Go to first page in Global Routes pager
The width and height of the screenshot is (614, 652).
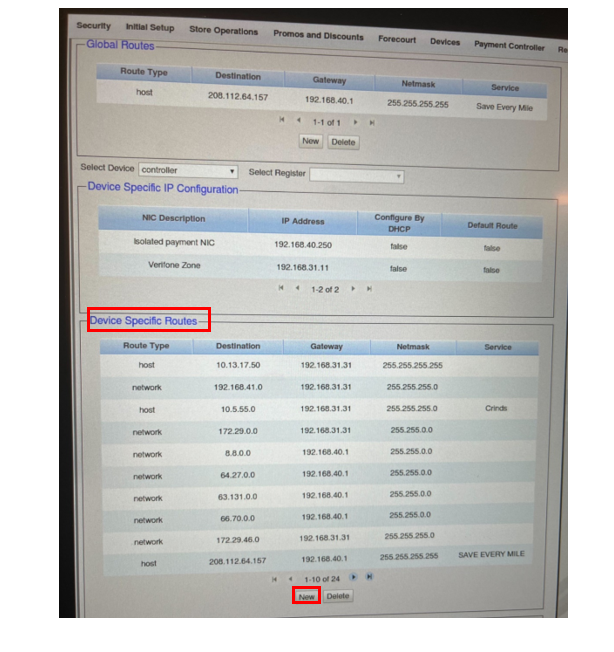pos(282,120)
